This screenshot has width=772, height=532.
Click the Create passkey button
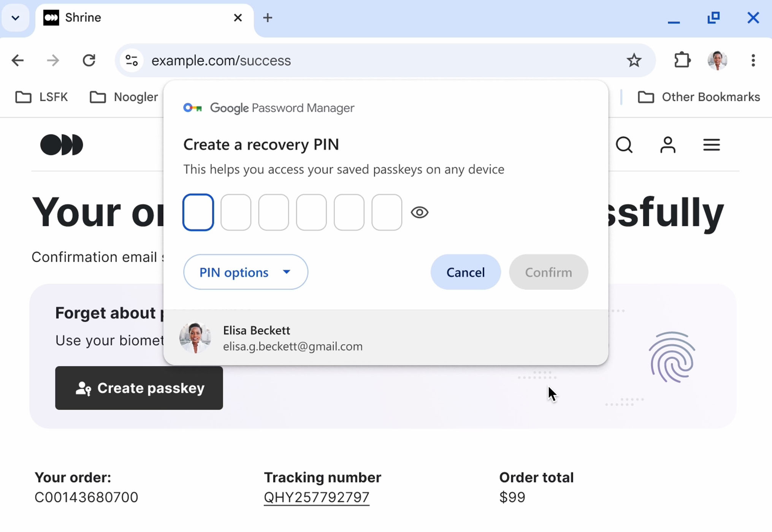coord(139,388)
